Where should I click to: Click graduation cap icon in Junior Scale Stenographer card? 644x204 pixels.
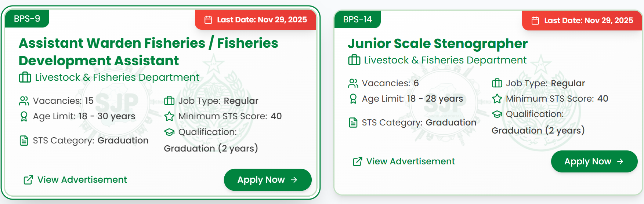click(x=497, y=114)
